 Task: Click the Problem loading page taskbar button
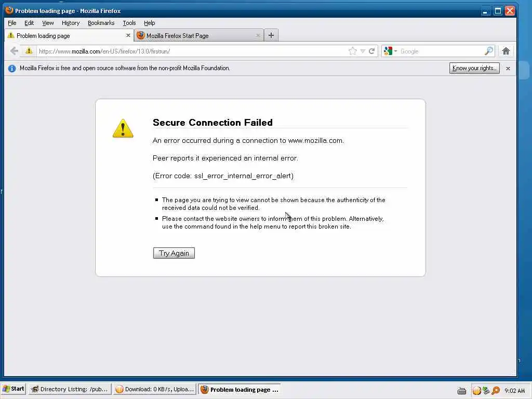coord(240,390)
